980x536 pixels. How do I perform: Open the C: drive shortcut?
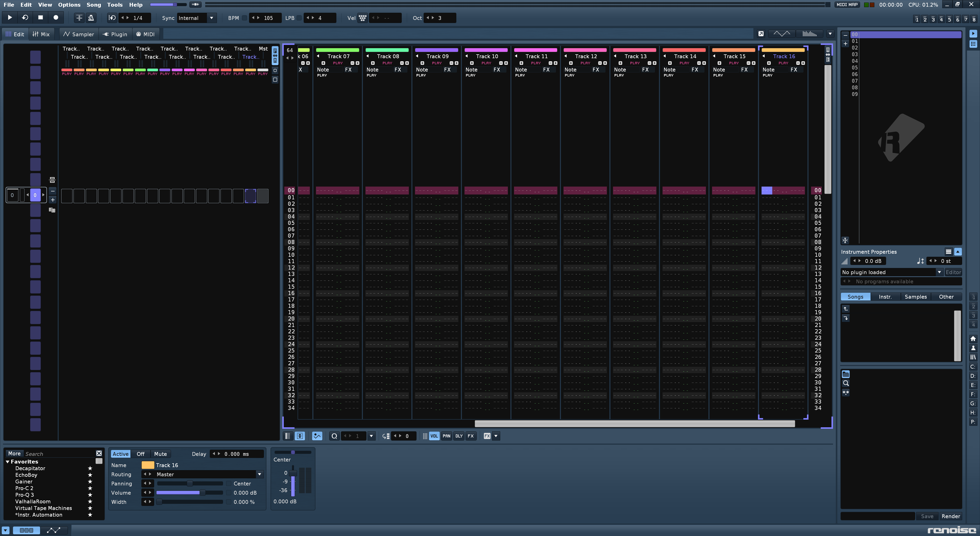point(973,367)
